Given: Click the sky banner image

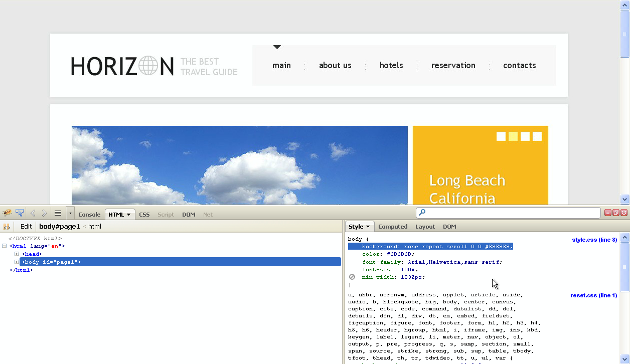Looking at the screenshot, I should tap(240, 165).
